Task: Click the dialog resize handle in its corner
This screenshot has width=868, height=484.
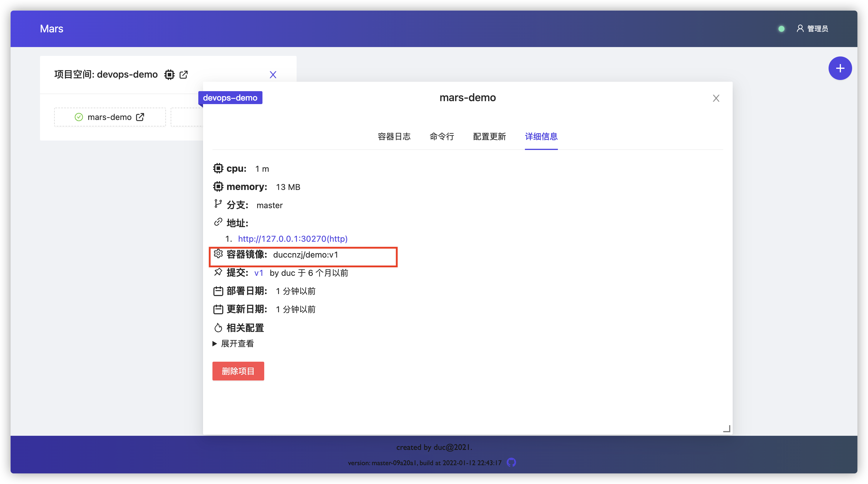Action: coord(727,428)
